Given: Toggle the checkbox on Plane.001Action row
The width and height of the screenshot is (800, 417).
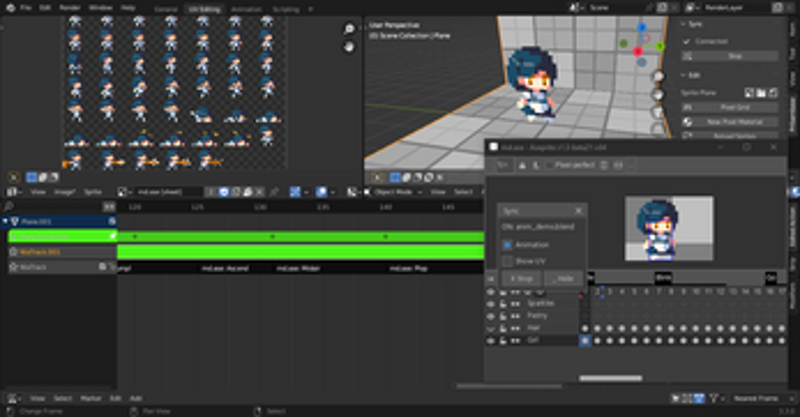Looking at the screenshot, I should (x=113, y=236).
